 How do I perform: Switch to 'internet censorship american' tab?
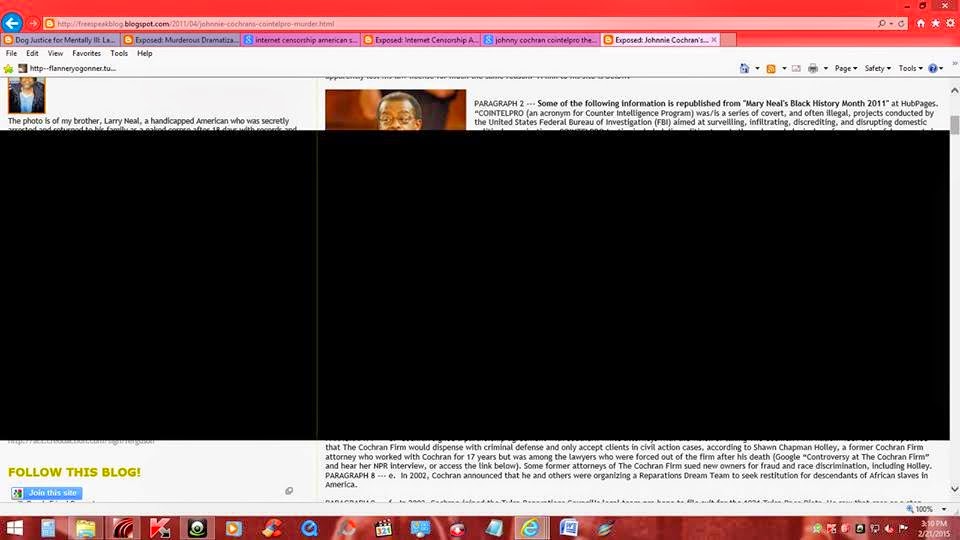(301, 40)
